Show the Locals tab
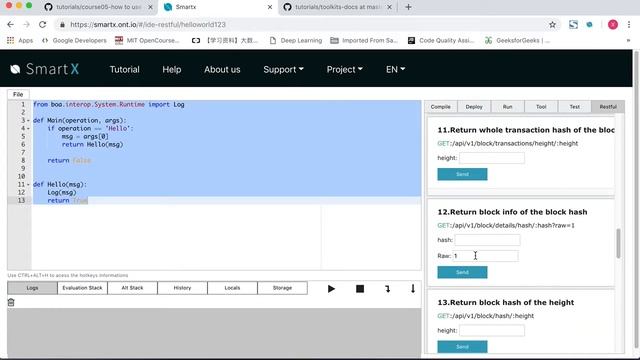Viewport: 640px width, 360px height. (x=232, y=288)
